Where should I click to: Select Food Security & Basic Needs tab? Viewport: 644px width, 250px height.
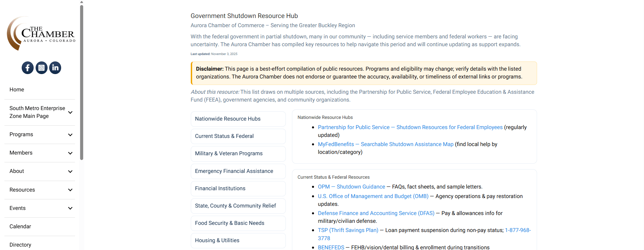click(x=238, y=223)
